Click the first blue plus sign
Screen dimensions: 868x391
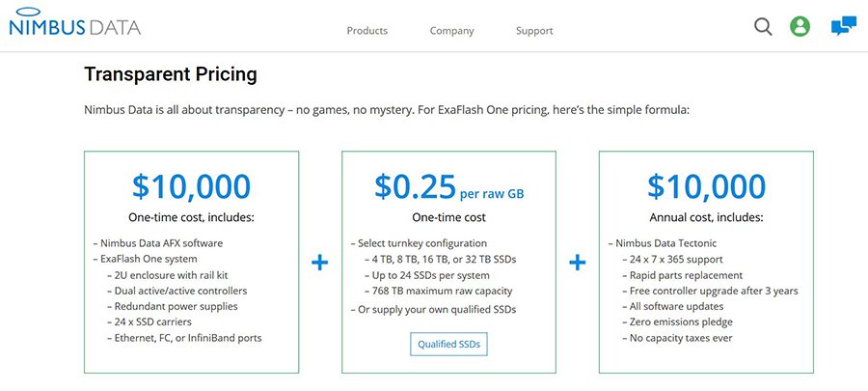pos(320,262)
